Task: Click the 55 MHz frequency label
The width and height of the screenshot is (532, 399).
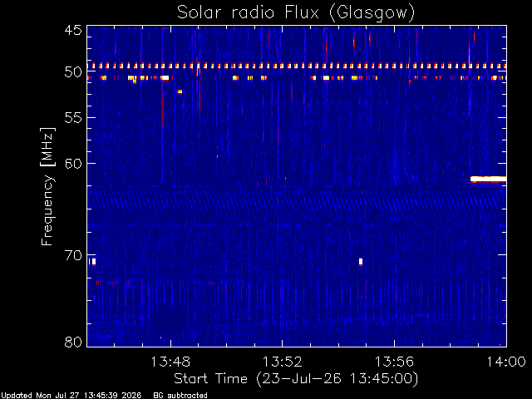Action: pos(73,118)
